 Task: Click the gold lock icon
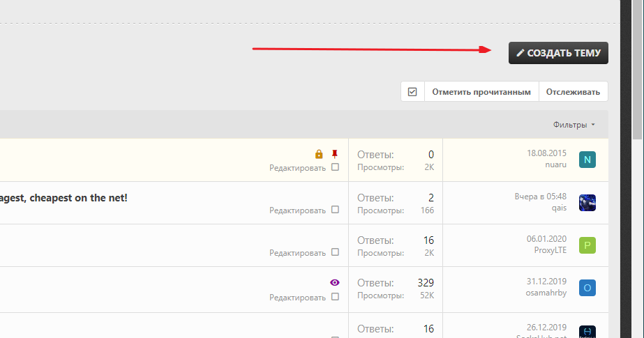point(319,154)
